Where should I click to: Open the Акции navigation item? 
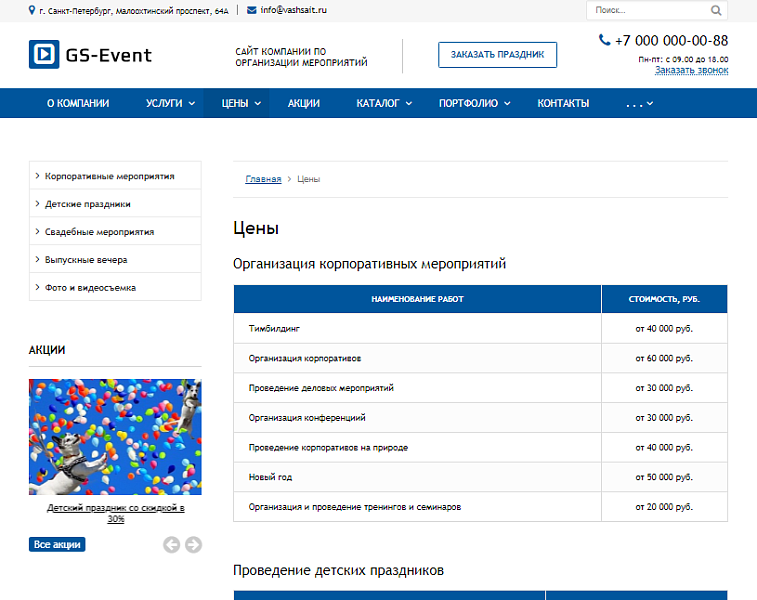(x=303, y=103)
